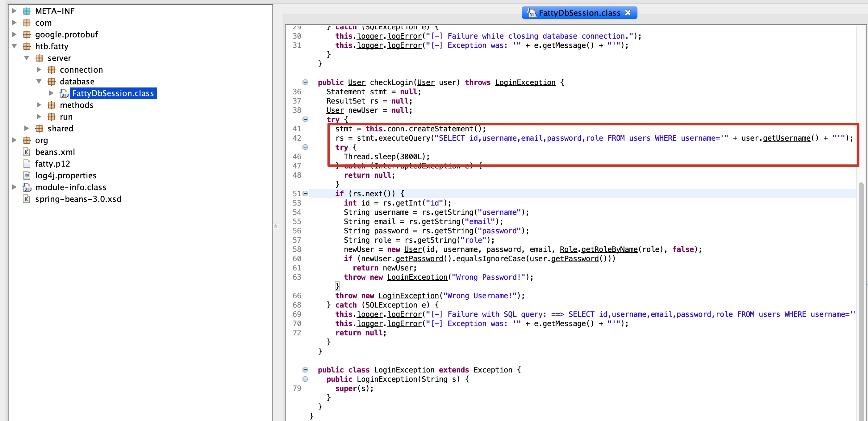Viewport: 868px width, 421px height.
Task: Collapse the htb.fatty package tree
Action: (15, 46)
